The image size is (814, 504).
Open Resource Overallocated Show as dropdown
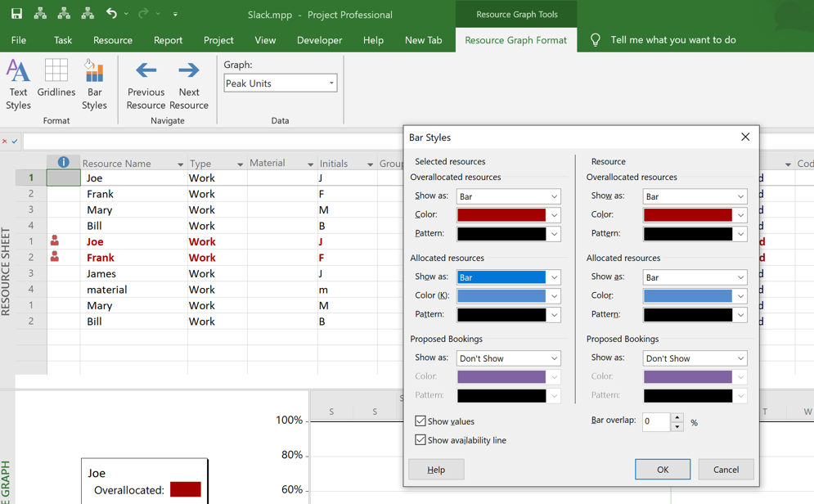(740, 196)
